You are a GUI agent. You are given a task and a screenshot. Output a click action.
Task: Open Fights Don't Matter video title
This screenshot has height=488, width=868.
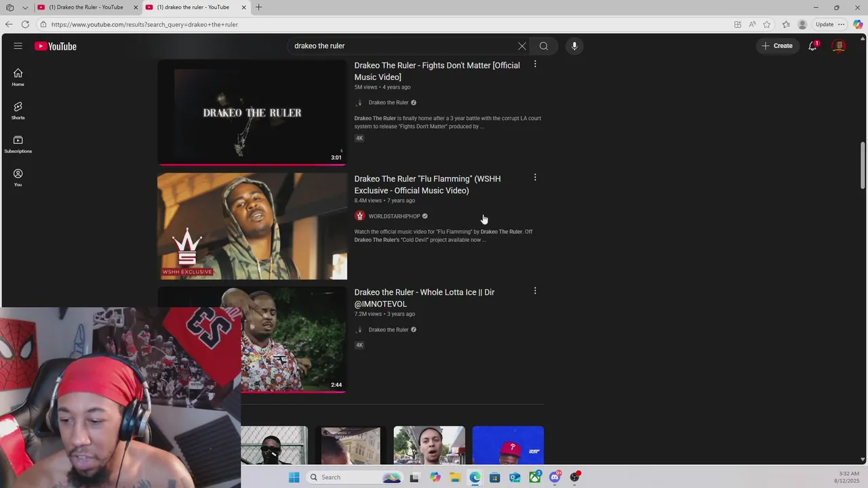(437, 71)
